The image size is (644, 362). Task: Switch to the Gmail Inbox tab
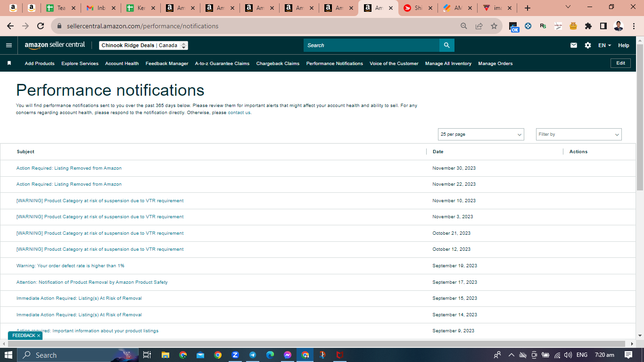tap(100, 8)
